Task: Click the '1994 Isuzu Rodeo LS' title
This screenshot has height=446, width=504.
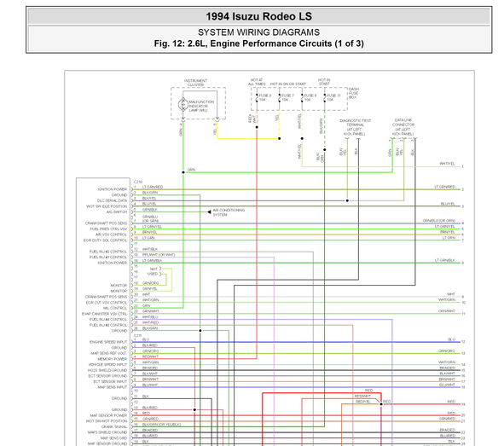Action: [258, 16]
